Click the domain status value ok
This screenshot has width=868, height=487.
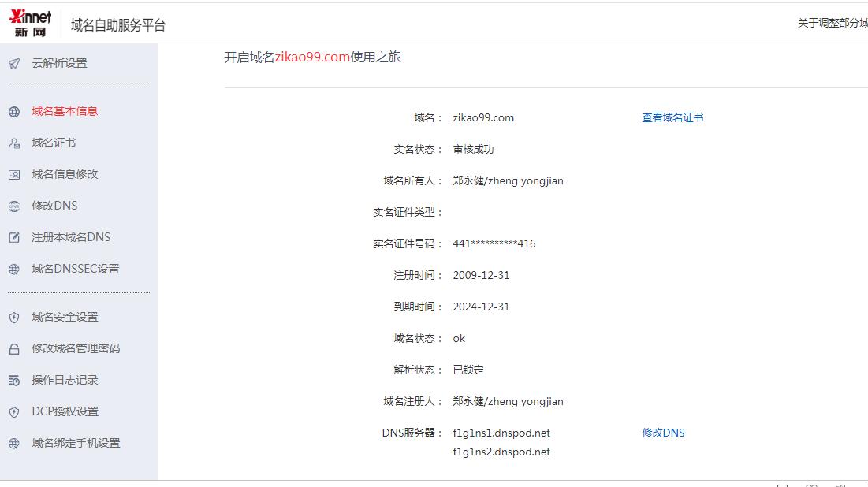(459, 338)
